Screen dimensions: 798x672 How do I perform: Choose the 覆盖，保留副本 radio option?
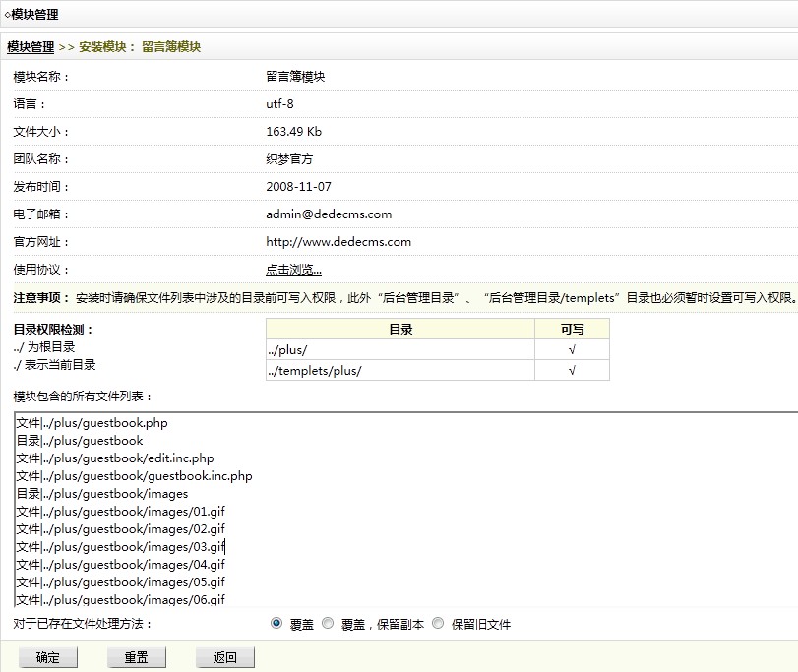[328, 624]
